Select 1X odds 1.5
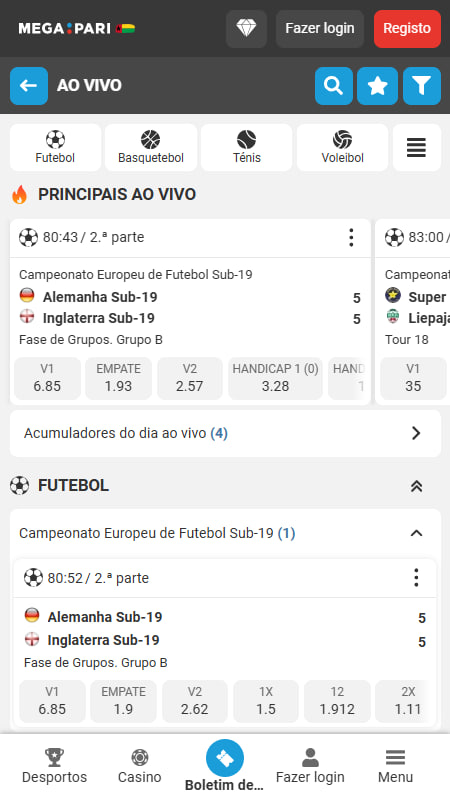 pyautogui.click(x=266, y=701)
